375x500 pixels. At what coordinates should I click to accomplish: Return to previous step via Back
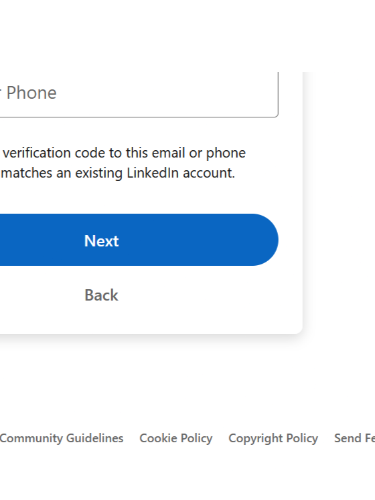[x=101, y=295]
